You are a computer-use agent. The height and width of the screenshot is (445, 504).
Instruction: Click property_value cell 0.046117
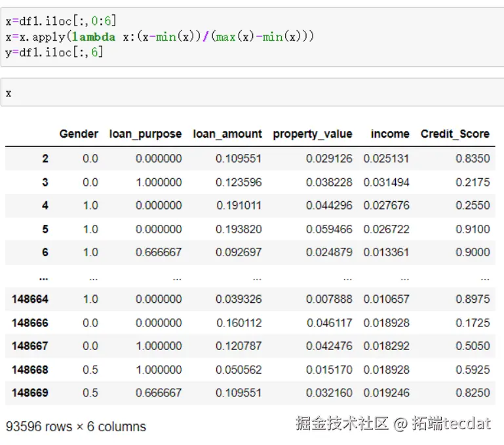(329, 323)
